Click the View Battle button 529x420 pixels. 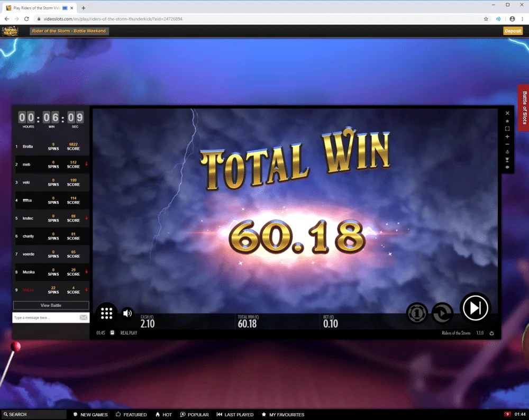(x=51, y=305)
